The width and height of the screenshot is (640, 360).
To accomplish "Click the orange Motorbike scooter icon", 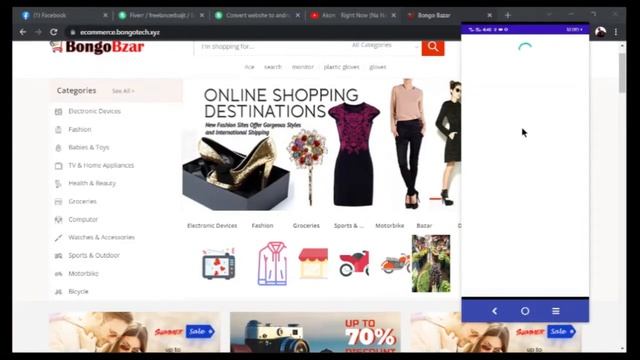I will [396, 264].
